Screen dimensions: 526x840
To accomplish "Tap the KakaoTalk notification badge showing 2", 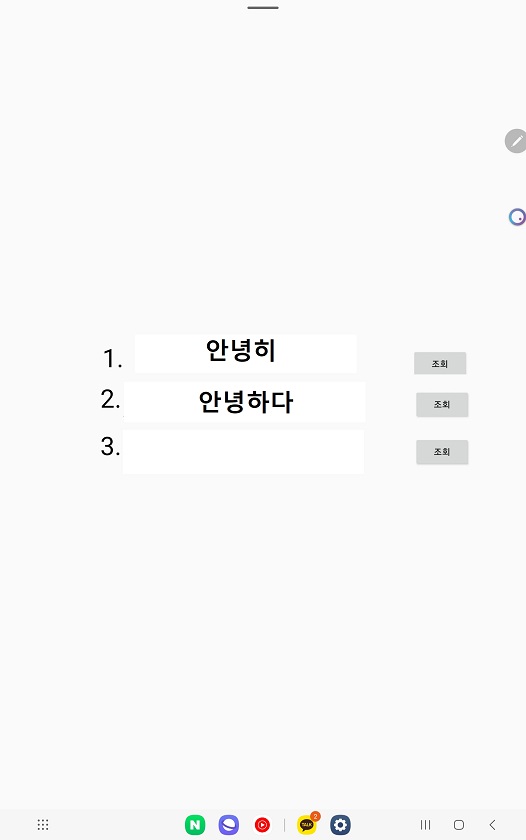I will (315, 816).
